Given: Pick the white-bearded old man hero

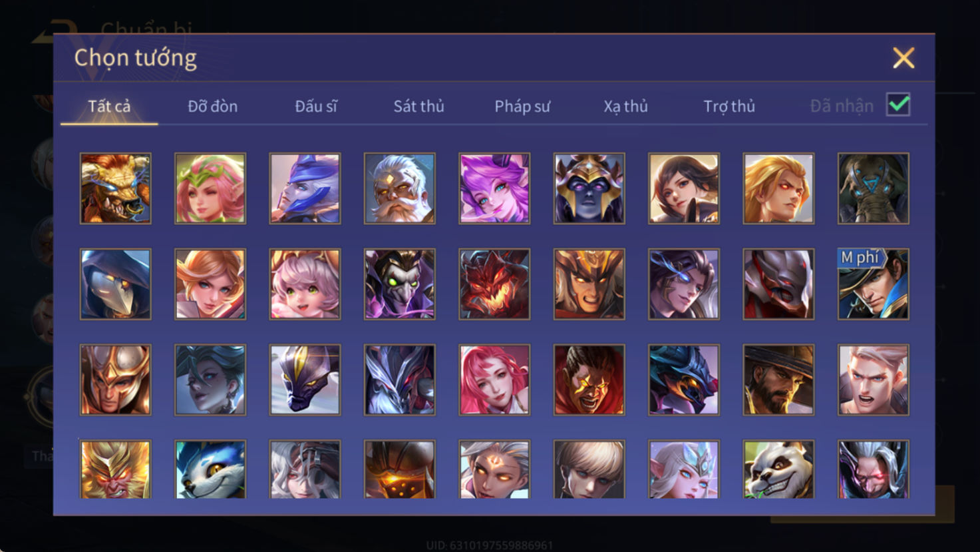Looking at the screenshot, I should click(x=400, y=188).
